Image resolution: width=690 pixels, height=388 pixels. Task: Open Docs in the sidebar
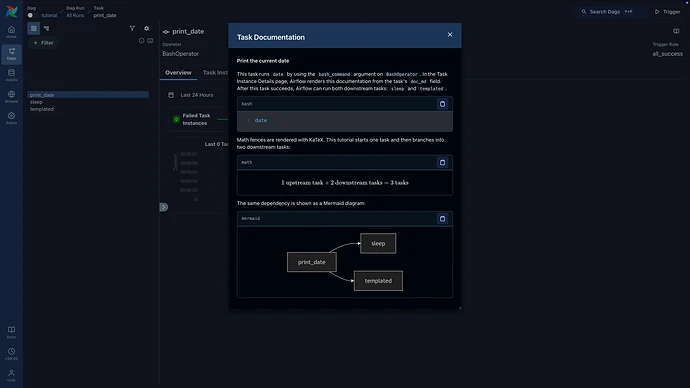pos(11,332)
